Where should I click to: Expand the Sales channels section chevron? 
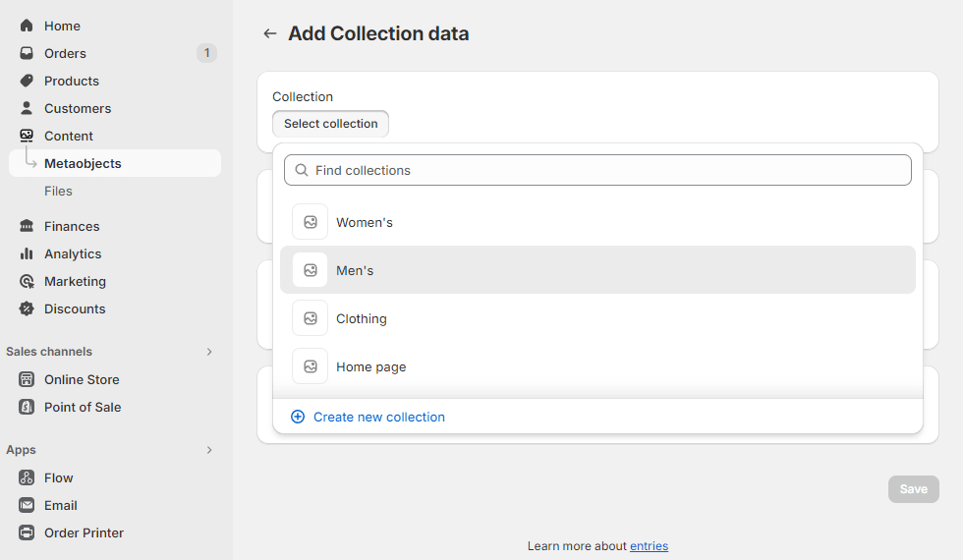[x=208, y=352]
